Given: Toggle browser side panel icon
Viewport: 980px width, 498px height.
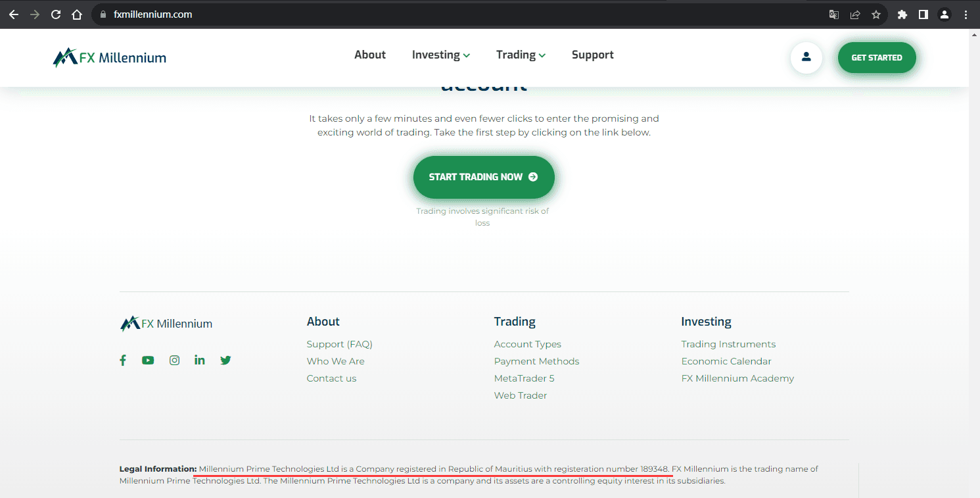Looking at the screenshot, I should 923,14.
